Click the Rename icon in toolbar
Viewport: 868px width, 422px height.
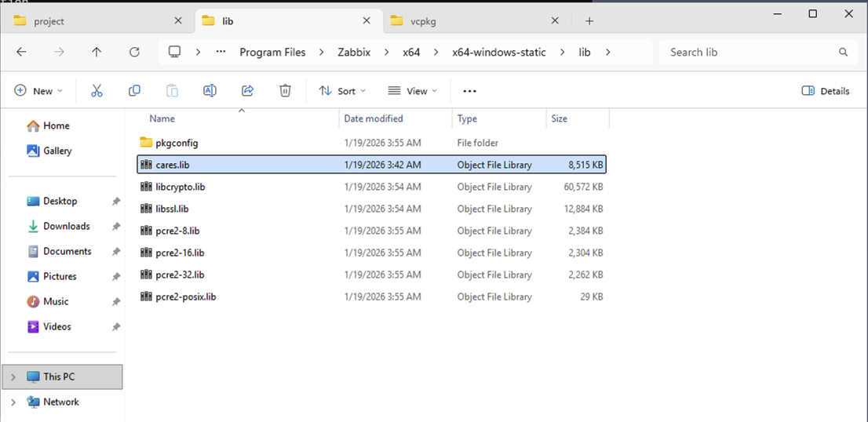210,91
